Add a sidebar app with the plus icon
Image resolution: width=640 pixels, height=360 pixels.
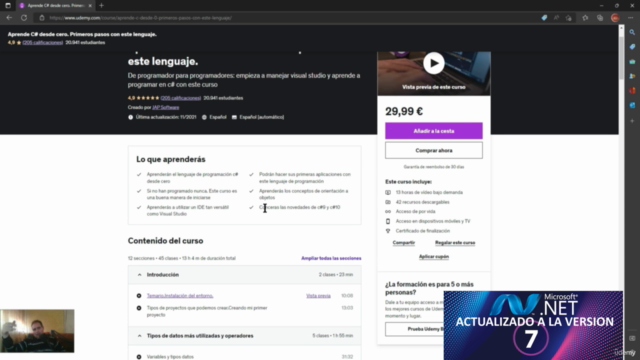[x=632, y=121]
